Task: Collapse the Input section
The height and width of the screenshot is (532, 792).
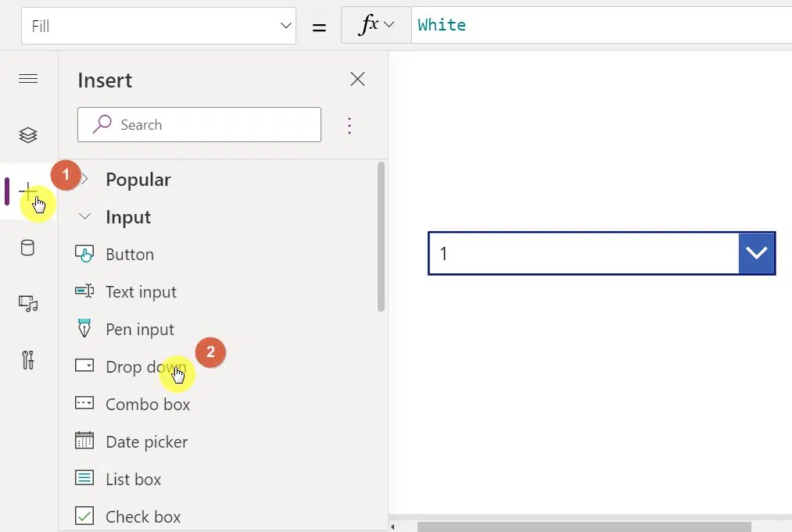Action: pyautogui.click(x=84, y=216)
